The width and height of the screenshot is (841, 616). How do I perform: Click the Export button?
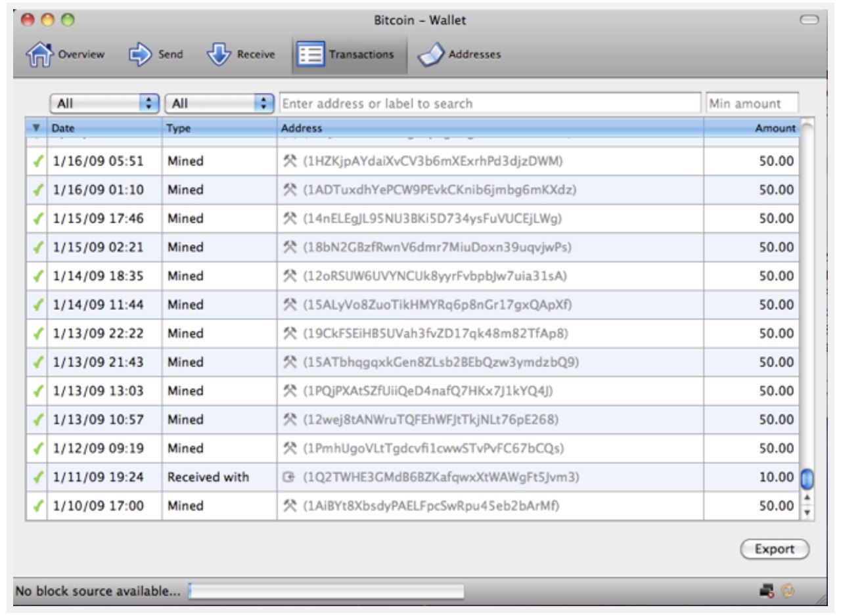(x=775, y=550)
